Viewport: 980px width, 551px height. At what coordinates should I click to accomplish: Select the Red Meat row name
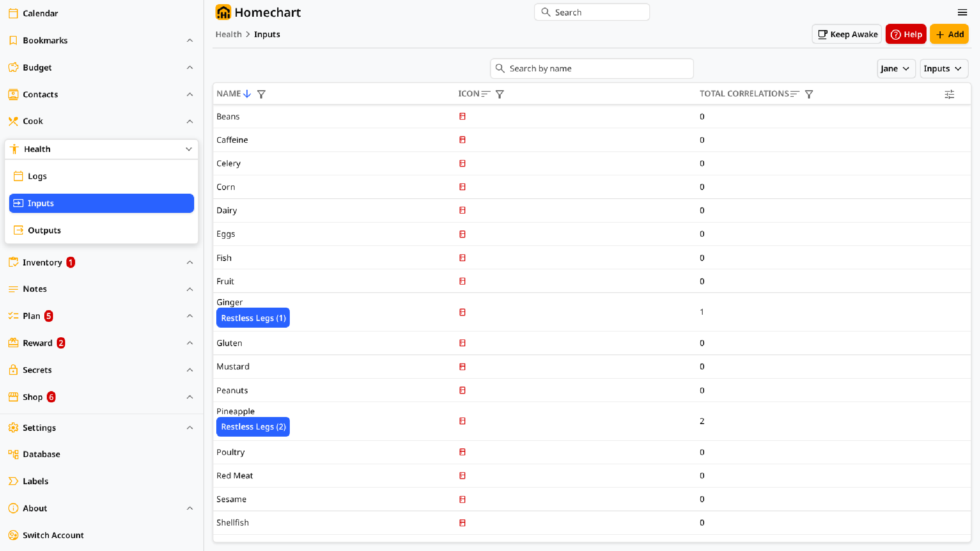click(235, 476)
